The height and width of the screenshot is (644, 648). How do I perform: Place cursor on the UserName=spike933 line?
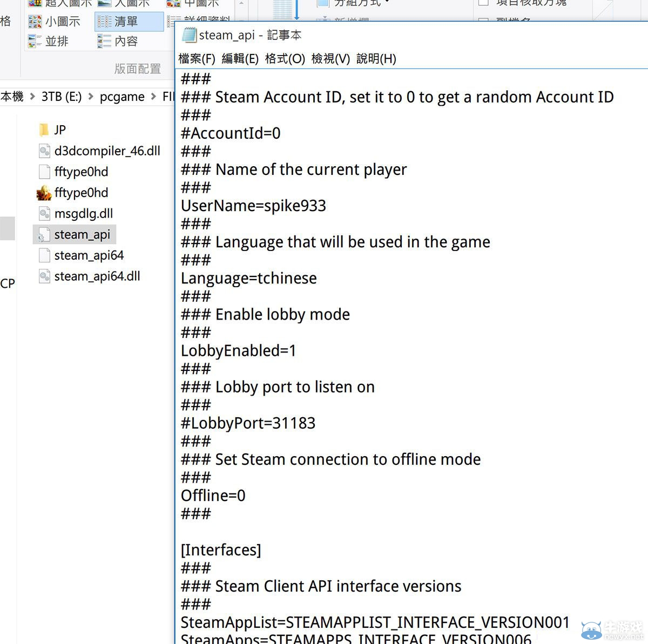point(253,206)
